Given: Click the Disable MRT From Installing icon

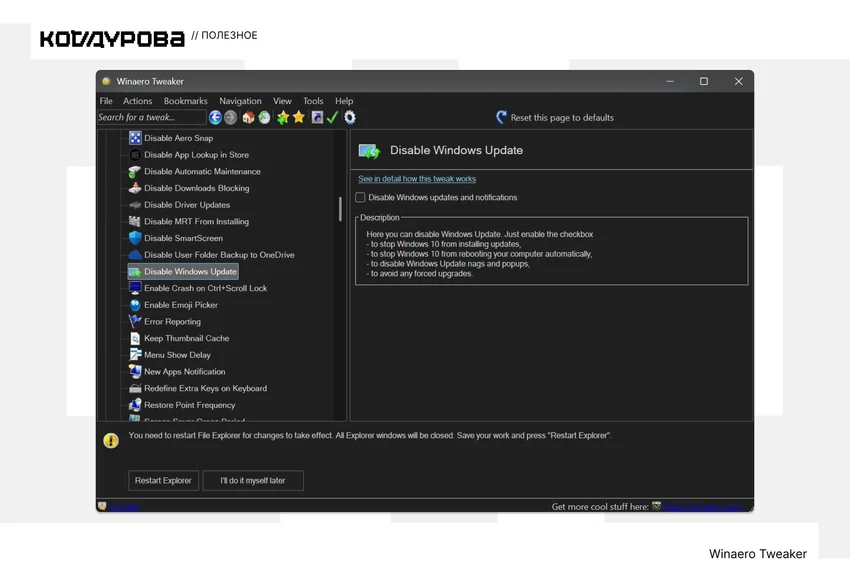Looking at the screenshot, I should [135, 221].
